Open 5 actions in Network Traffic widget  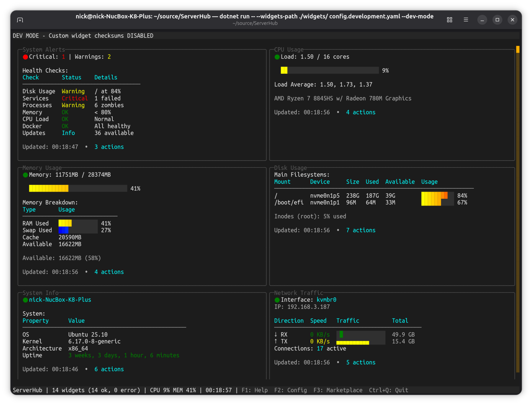tap(361, 362)
